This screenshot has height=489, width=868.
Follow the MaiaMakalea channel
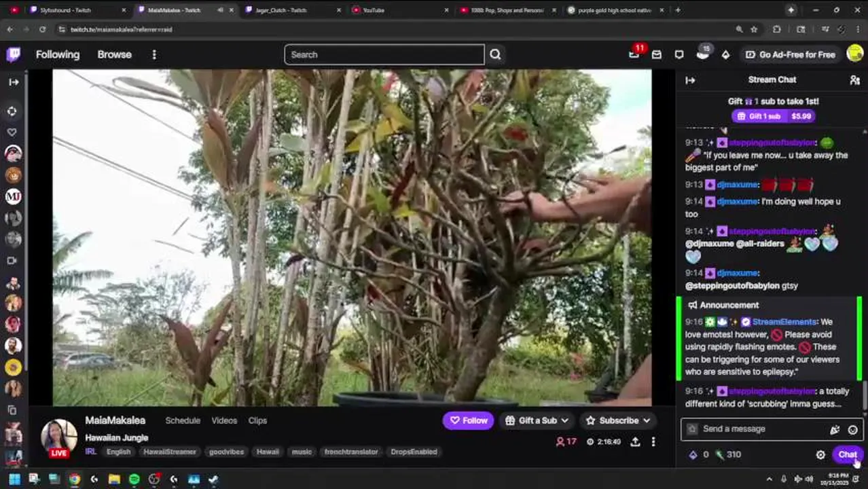[469, 420]
